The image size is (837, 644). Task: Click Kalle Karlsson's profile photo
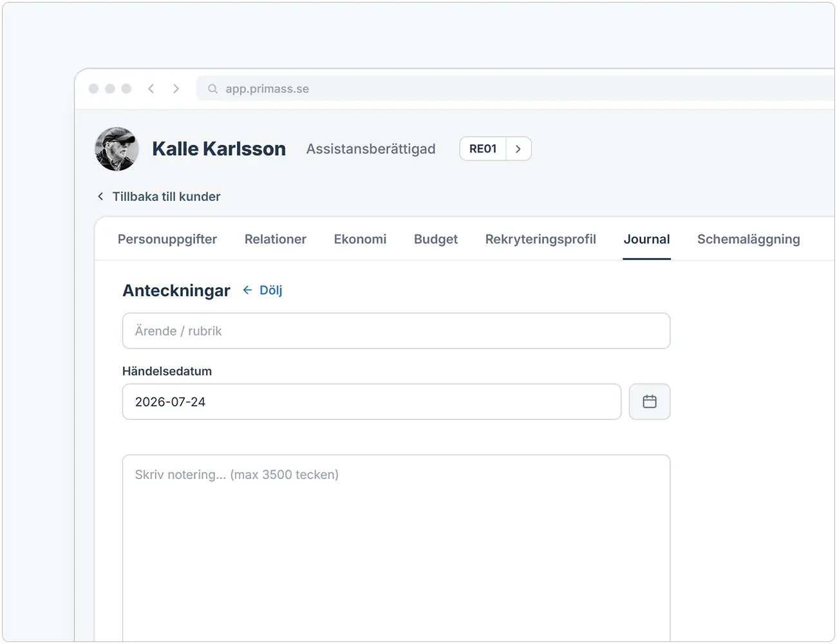(117, 149)
